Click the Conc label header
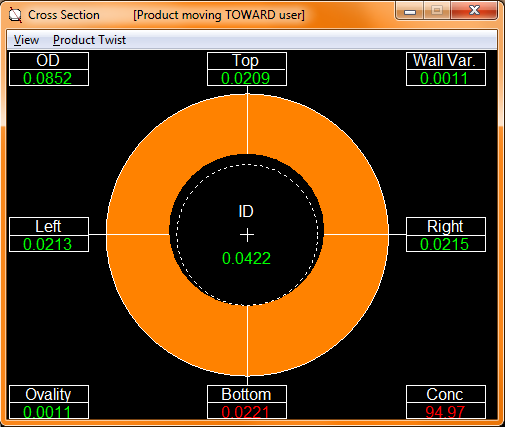The height and width of the screenshot is (427, 505). 446,394
